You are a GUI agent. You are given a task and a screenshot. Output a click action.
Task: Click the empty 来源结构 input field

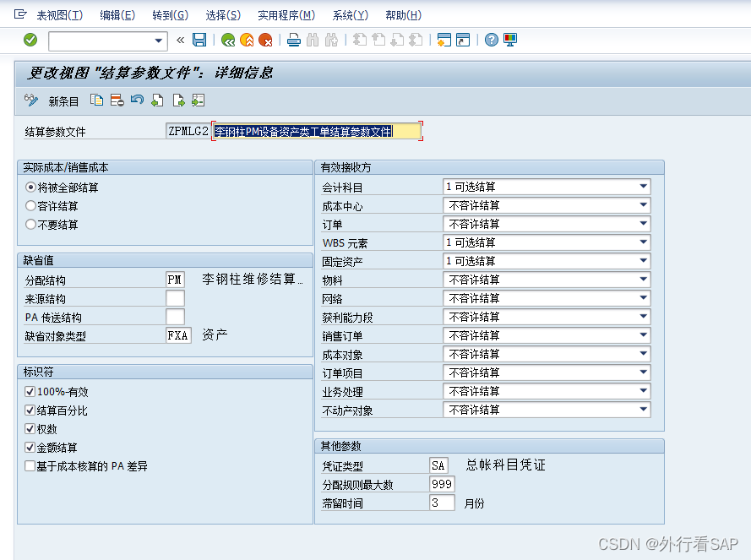176,298
